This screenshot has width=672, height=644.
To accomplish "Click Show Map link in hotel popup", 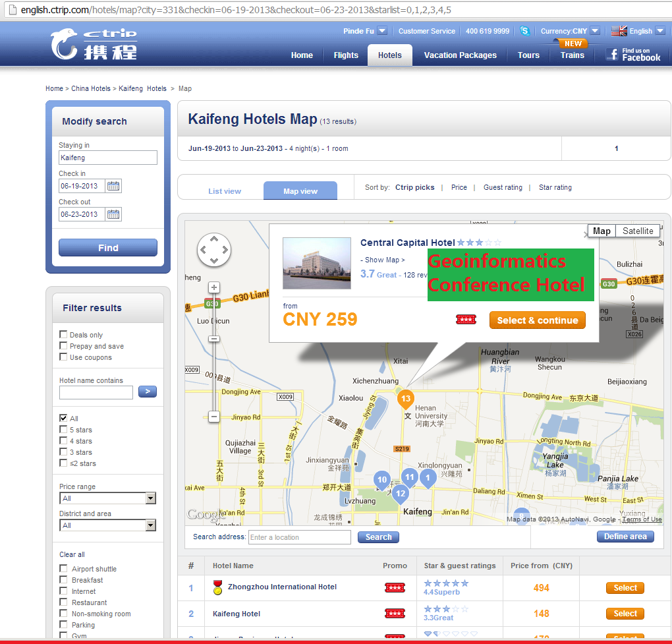I will [x=382, y=260].
